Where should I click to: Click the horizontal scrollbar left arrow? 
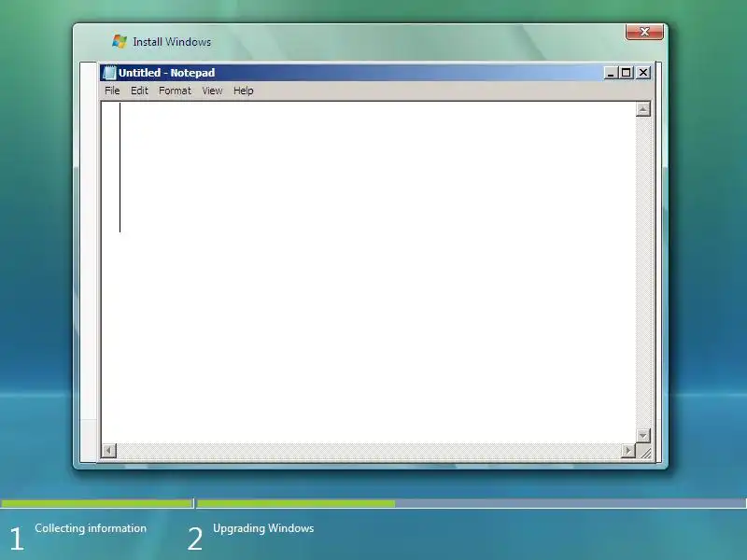pos(109,450)
